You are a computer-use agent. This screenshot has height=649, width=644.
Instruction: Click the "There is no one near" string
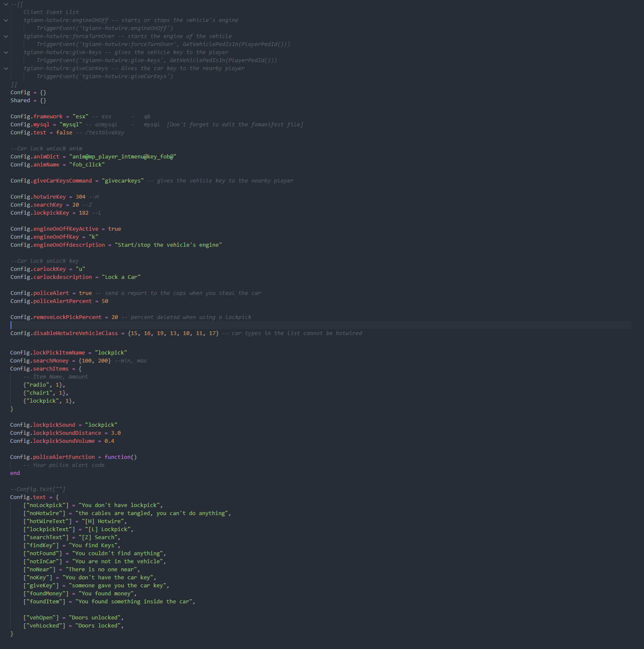(x=101, y=570)
